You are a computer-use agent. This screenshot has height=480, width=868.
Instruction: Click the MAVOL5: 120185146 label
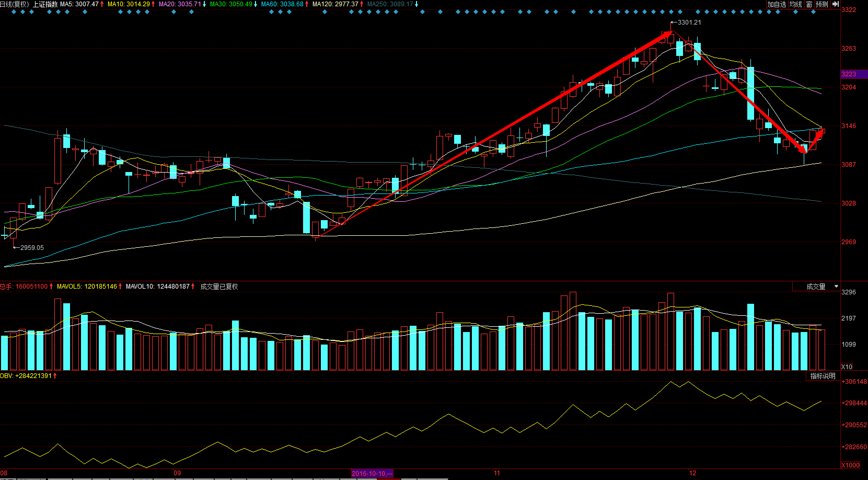coord(87,287)
